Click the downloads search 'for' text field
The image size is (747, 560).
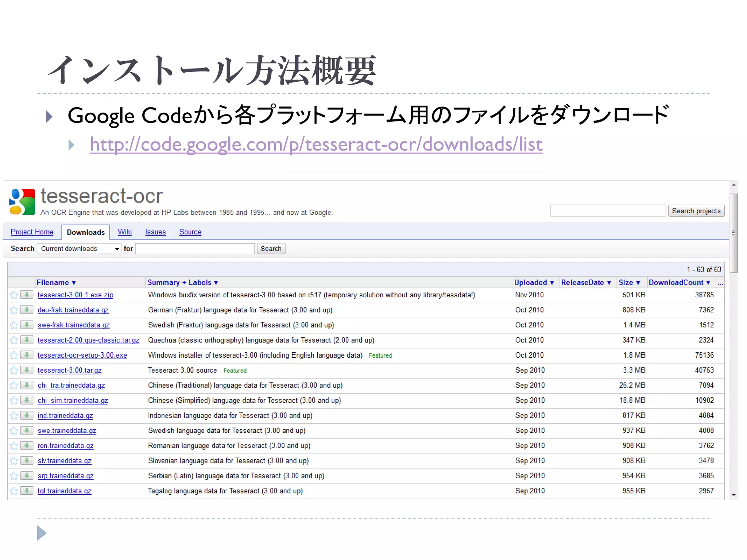(x=195, y=249)
